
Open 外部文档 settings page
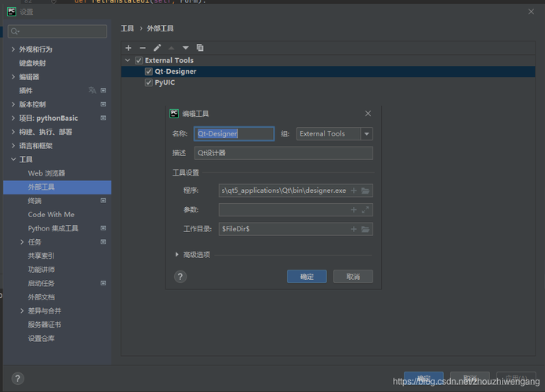[41, 297]
